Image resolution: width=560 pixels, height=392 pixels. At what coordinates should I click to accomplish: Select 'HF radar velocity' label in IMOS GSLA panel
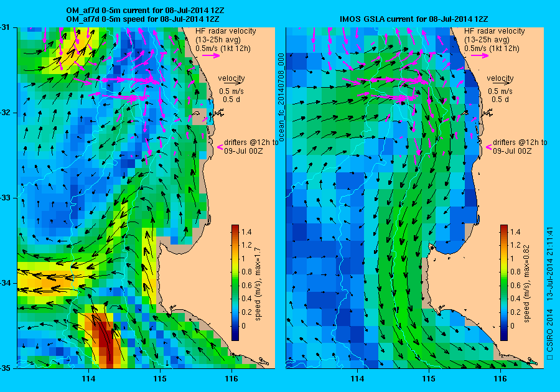point(495,31)
